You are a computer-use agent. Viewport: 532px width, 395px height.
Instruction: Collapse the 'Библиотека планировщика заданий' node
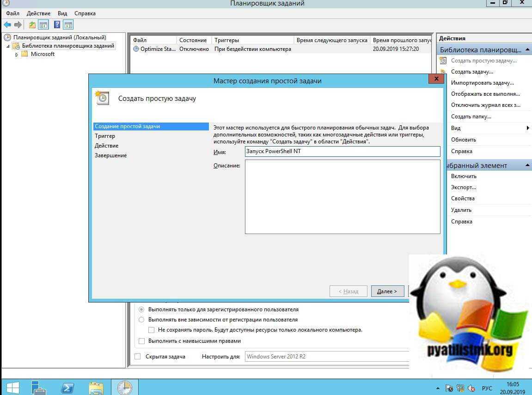pyautogui.click(x=8, y=46)
